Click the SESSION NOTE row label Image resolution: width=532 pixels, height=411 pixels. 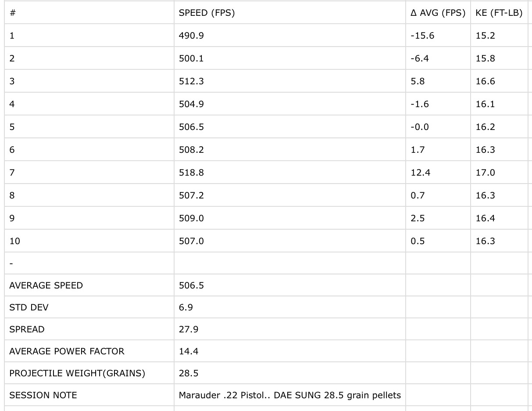coord(43,395)
